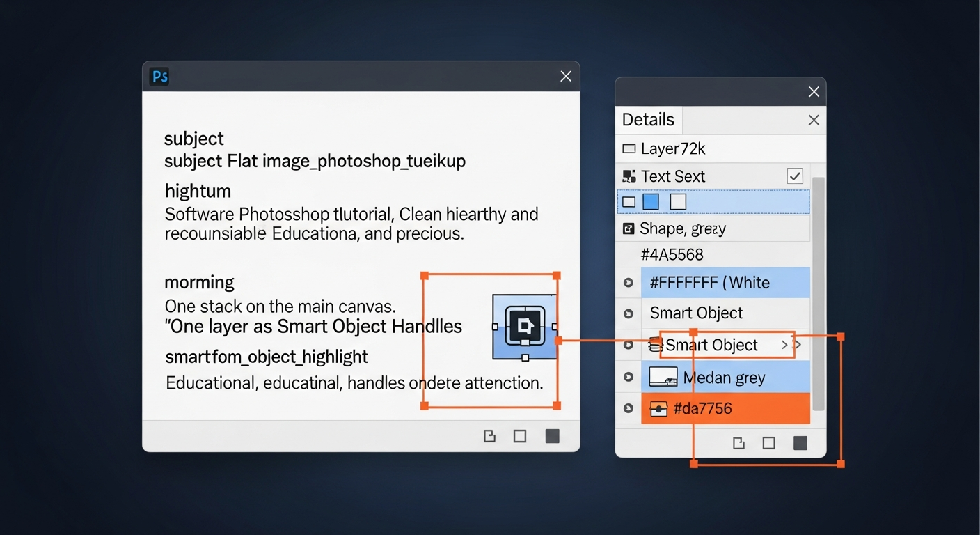Click the shape icon beside Shape, grey

point(629,228)
